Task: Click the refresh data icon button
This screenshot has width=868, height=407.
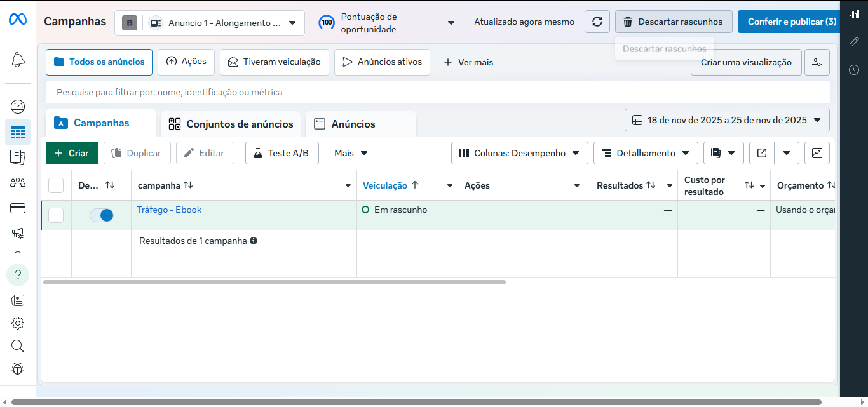Action: (597, 22)
